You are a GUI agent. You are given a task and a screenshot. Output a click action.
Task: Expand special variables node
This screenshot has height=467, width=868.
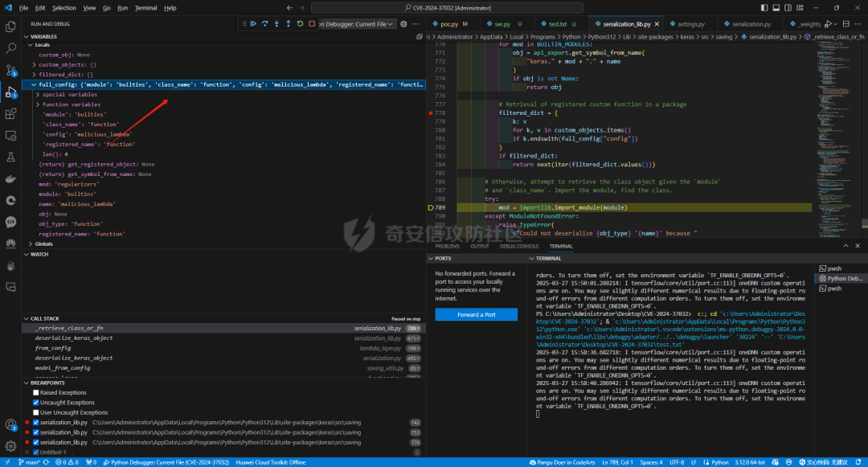(38, 95)
